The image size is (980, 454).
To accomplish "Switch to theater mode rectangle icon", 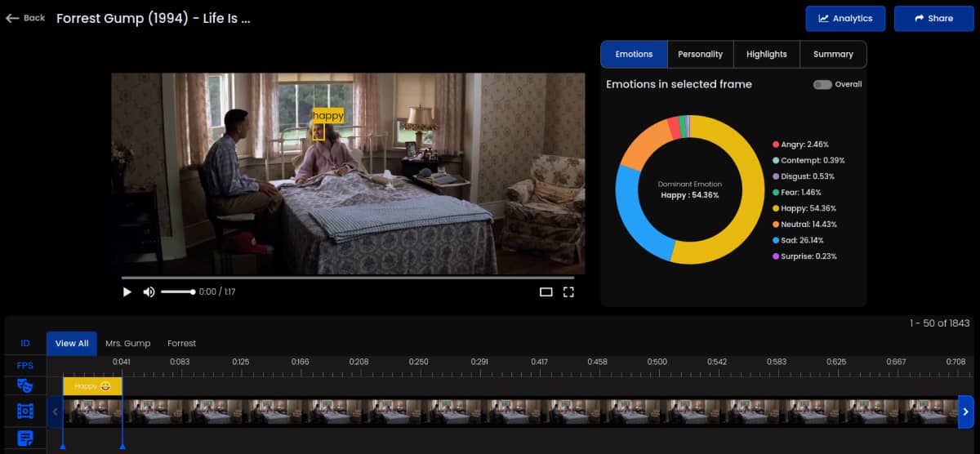I will click(x=546, y=292).
